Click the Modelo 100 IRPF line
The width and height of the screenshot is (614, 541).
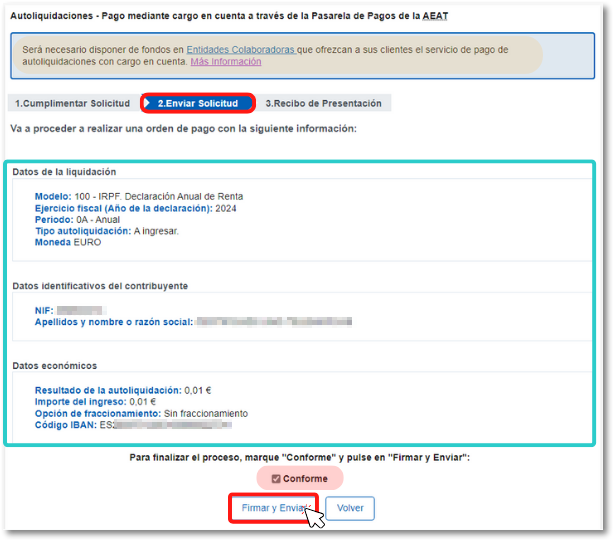138,196
